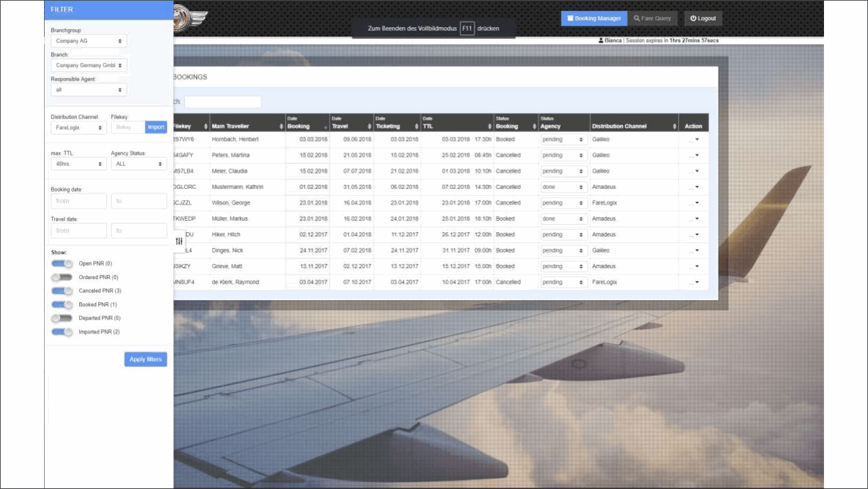Switch to the Fare Query tab
This screenshot has width=868, height=489.
(652, 18)
